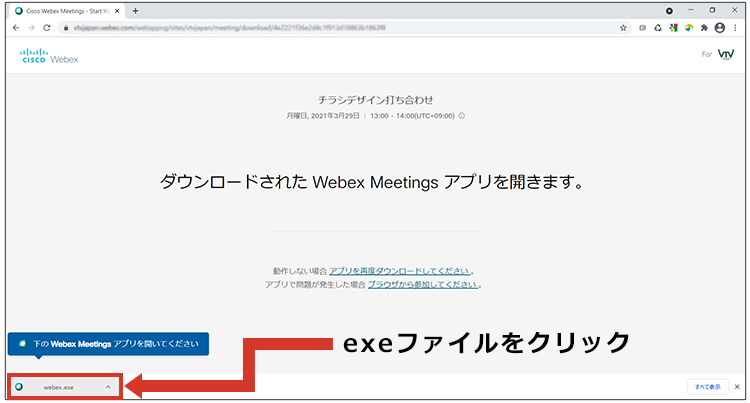The image size is (750, 403).
Task: Open a new browser tab
Action: click(x=135, y=11)
